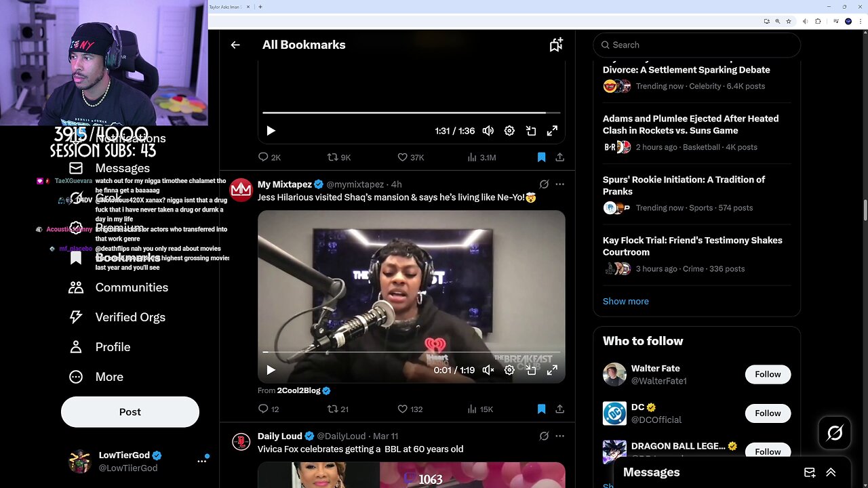Unmute the Jess Hilarious video
Screen dimensions: 868x488
click(x=488, y=370)
